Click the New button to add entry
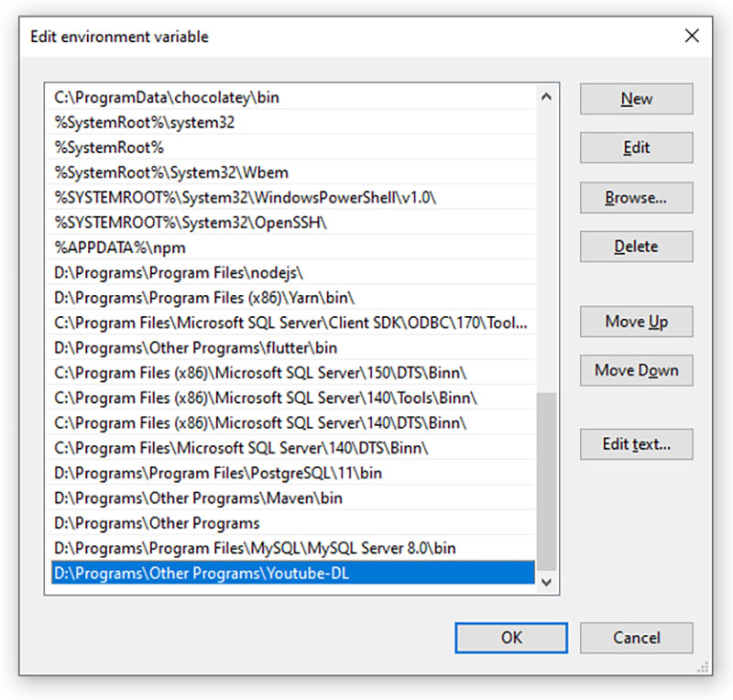Screen dimensions: 733x700 636,99
